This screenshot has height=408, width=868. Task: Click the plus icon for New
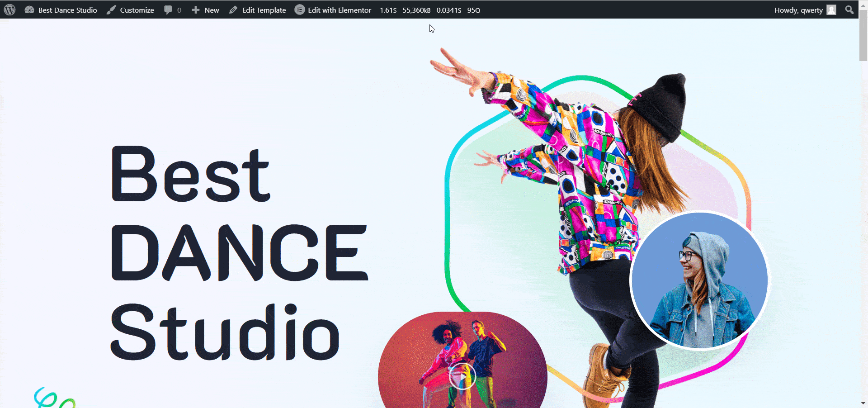pos(195,10)
